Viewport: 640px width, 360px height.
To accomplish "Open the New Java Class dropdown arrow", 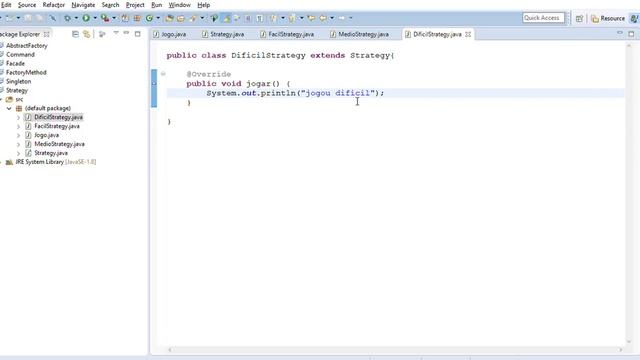I will (158, 18).
